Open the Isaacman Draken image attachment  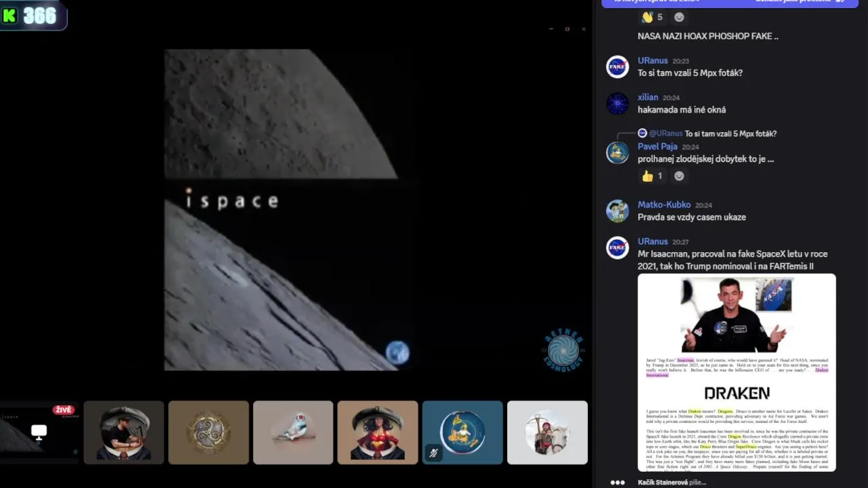pyautogui.click(x=736, y=372)
